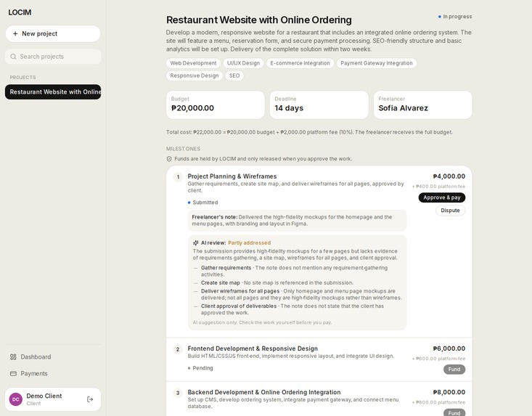The width and height of the screenshot is (532, 416).
Task: Click the SEO tag
Action: (x=234, y=76)
